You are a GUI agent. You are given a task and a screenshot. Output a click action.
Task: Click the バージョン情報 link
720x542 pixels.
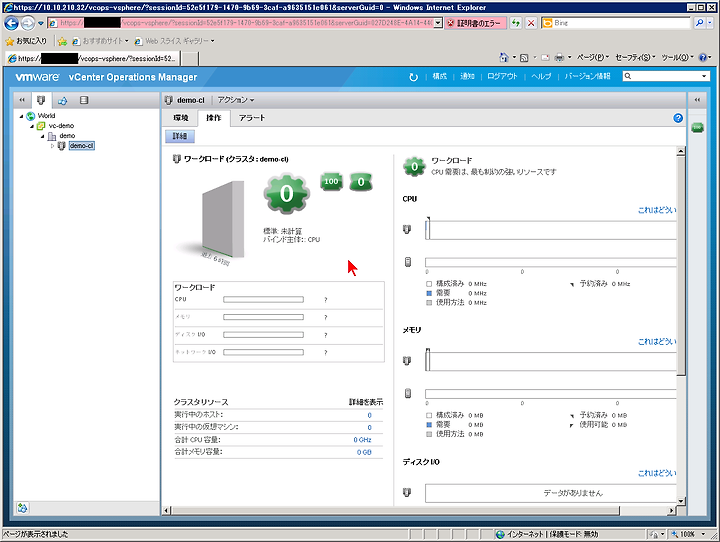click(x=587, y=76)
